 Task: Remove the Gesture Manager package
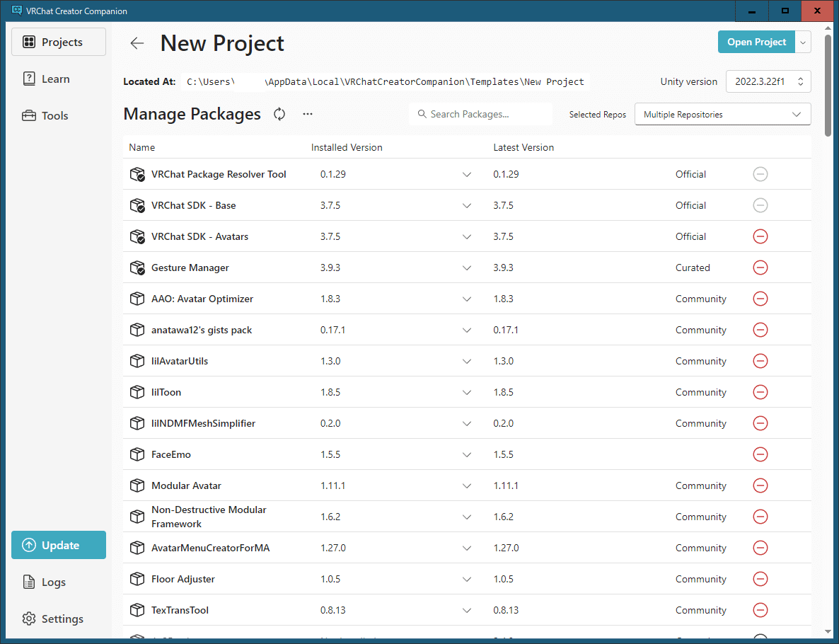(x=760, y=268)
